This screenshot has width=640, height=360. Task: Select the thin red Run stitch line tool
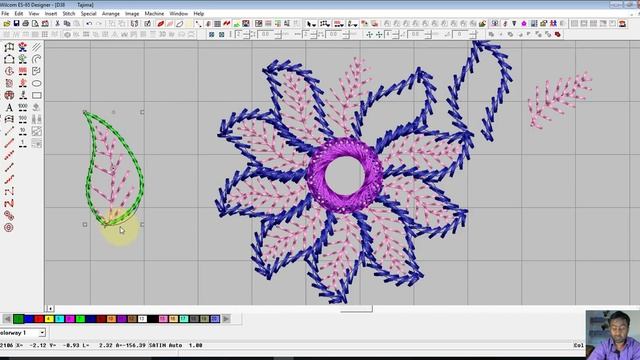pyautogui.click(x=9, y=143)
